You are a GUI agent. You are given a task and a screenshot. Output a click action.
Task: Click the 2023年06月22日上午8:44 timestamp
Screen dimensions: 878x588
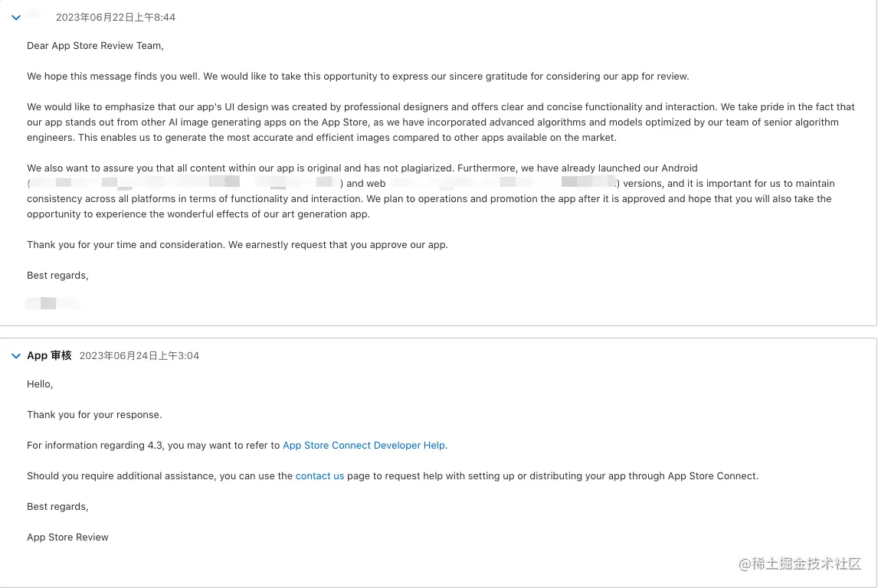pyautogui.click(x=116, y=18)
